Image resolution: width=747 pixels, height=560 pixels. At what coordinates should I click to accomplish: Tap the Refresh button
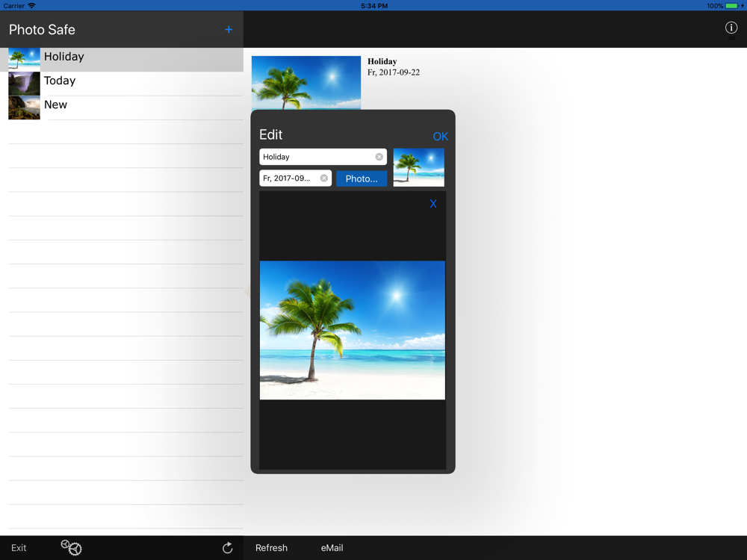coord(272,547)
